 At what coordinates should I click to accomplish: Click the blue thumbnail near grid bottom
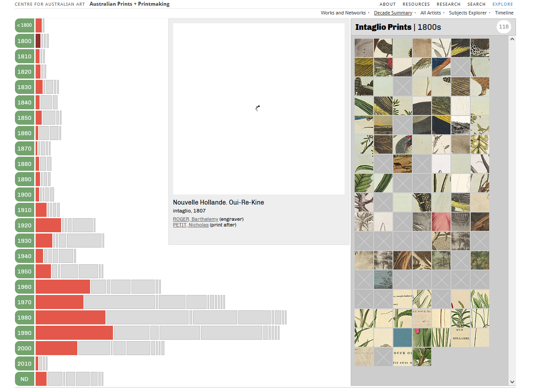click(x=403, y=338)
